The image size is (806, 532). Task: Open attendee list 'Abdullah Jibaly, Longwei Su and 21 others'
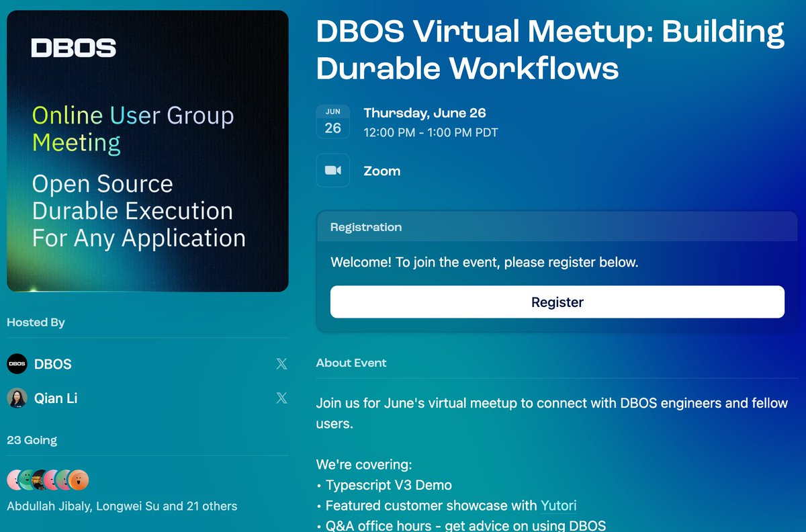(122, 506)
